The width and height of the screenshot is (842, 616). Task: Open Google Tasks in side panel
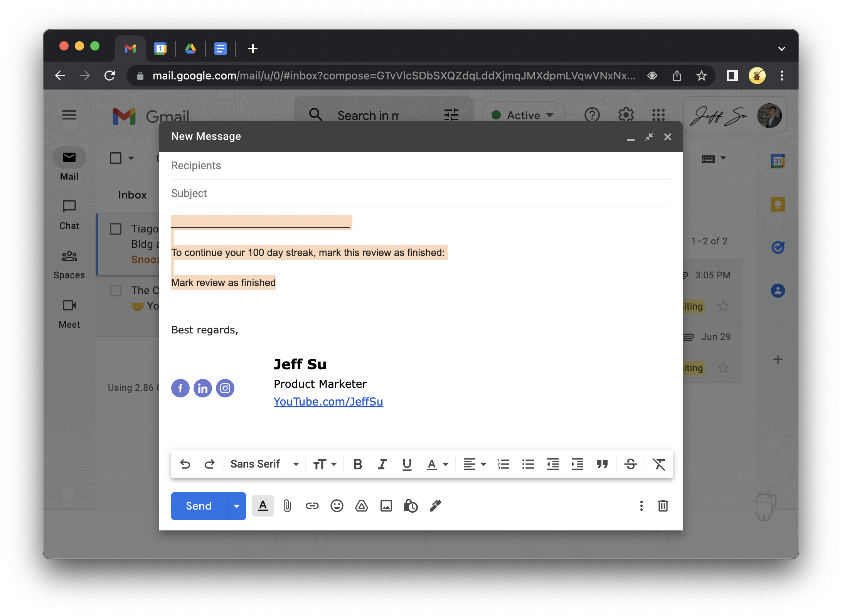[x=778, y=247]
